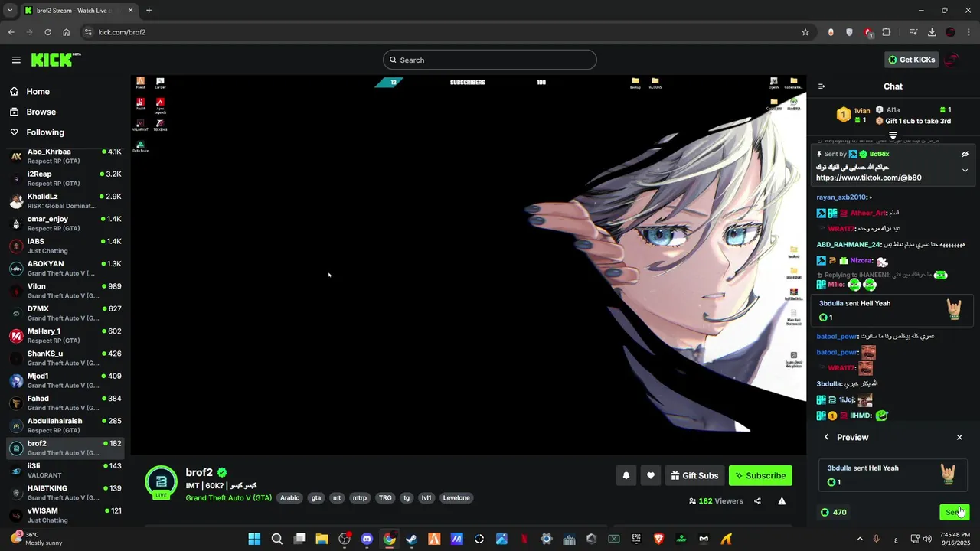Image resolution: width=980 pixels, height=551 pixels.
Task: Open ABOKYAN channel in sidebar
Action: pyautogui.click(x=65, y=268)
